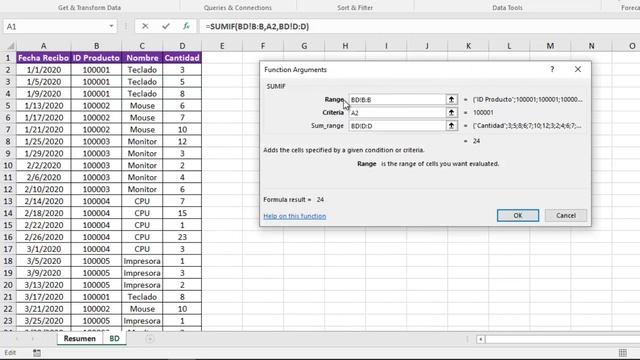
Task: Collapse dialog using Criteria field arrow button
Action: point(451,112)
